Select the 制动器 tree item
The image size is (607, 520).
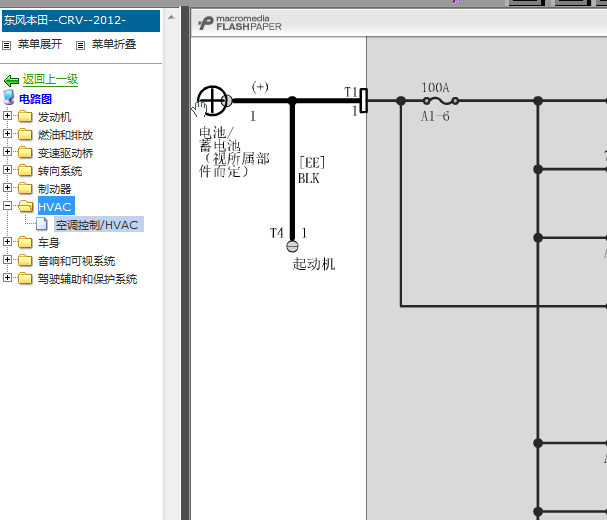tap(54, 189)
